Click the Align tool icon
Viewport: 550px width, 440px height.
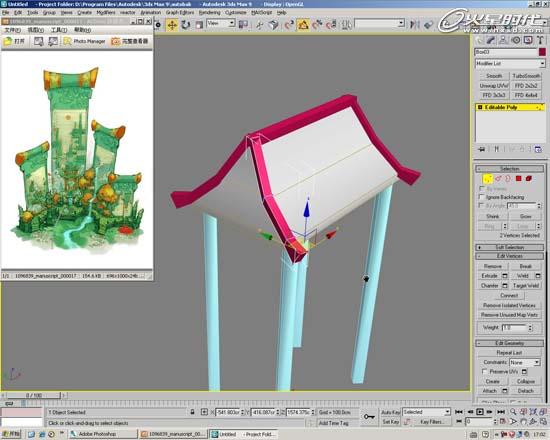pos(428,24)
